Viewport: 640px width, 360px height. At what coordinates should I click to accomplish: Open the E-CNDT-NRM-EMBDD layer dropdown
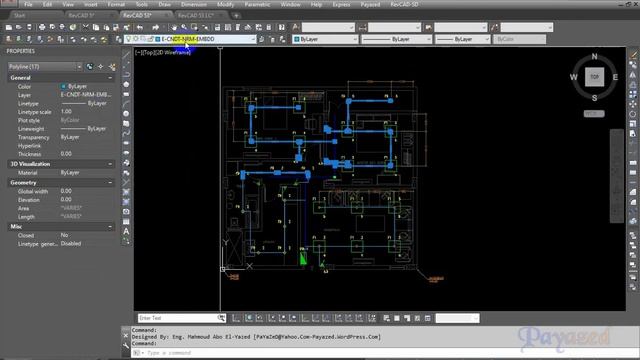pos(191,39)
